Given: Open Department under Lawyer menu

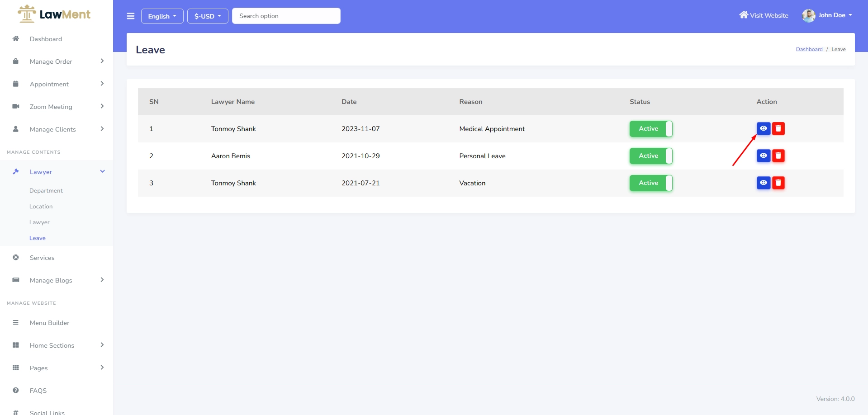Looking at the screenshot, I should click(46, 191).
